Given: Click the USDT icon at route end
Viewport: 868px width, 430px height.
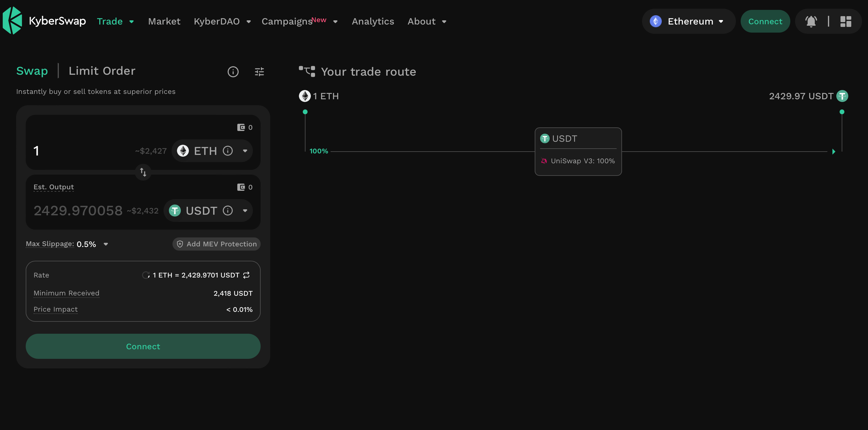Looking at the screenshot, I should tap(842, 96).
